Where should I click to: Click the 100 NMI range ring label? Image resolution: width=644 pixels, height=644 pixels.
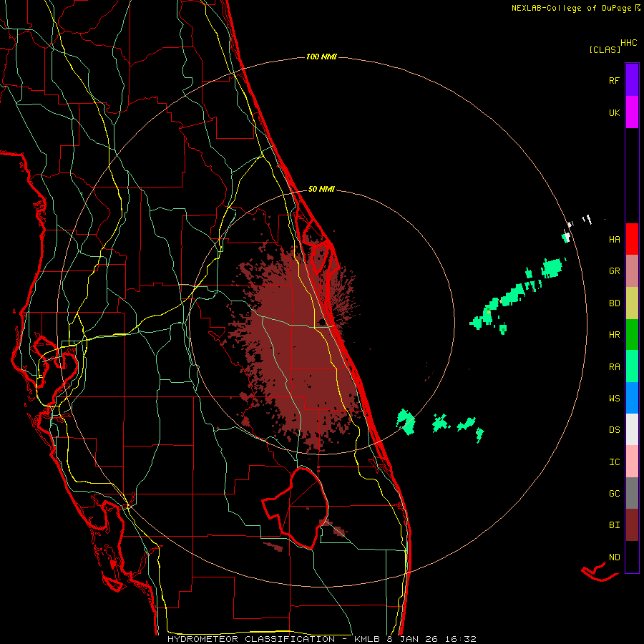pos(321,57)
